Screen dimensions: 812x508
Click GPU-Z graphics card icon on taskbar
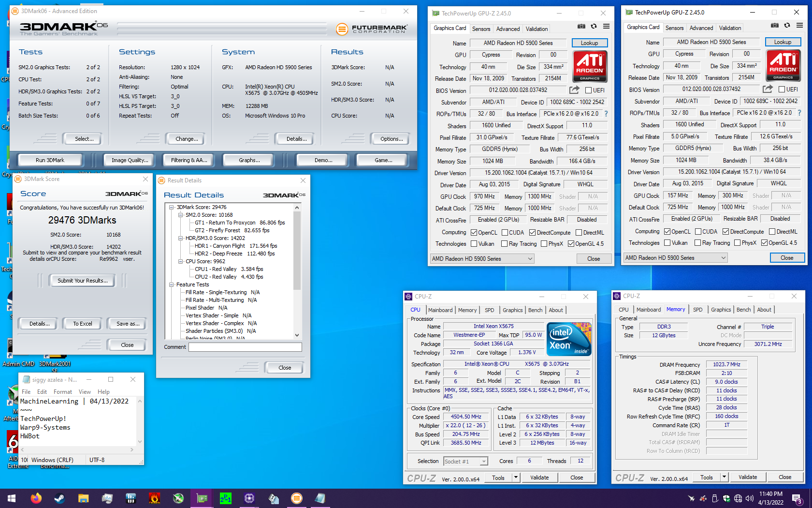pyautogui.click(x=202, y=498)
